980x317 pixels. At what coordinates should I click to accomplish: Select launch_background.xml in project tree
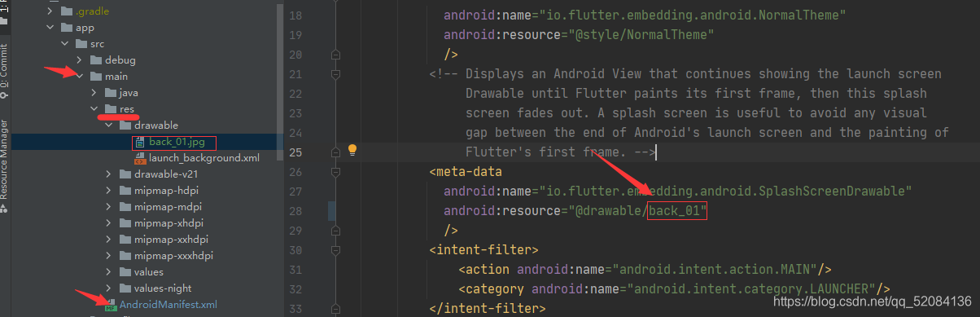pos(204,158)
